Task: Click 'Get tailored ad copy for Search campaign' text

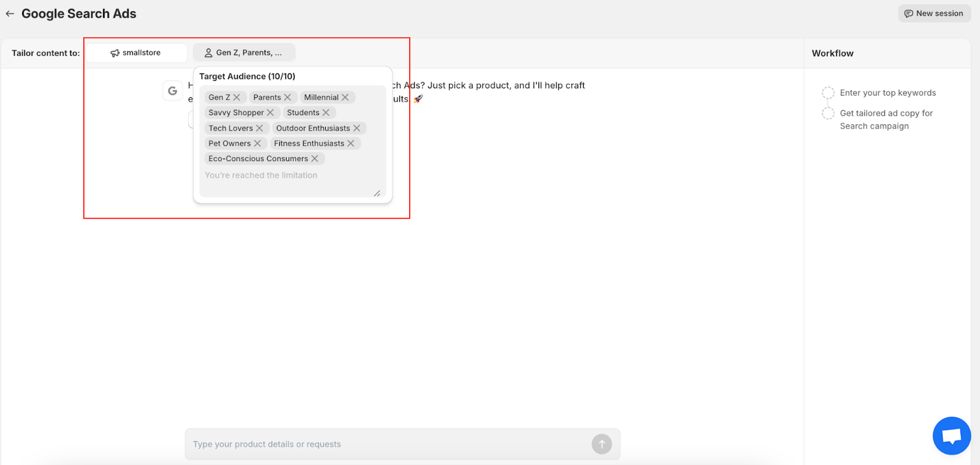Action: 886,119
